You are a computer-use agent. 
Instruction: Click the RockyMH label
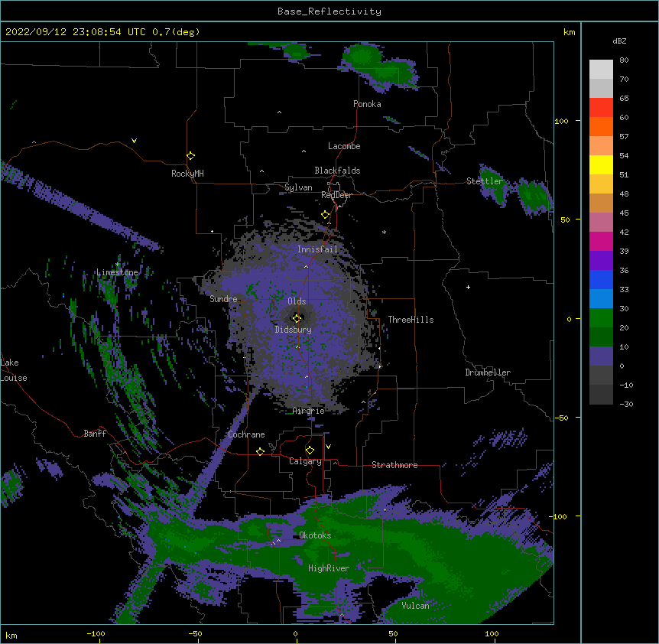[187, 173]
